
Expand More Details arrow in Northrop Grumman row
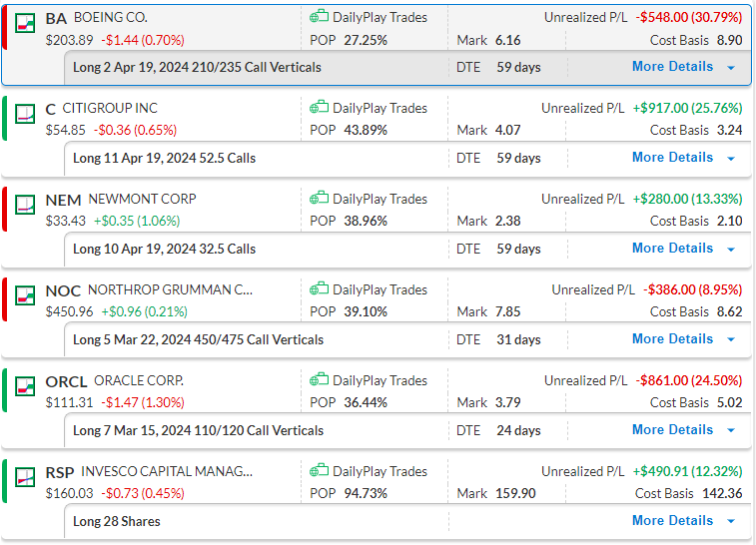[731, 340]
